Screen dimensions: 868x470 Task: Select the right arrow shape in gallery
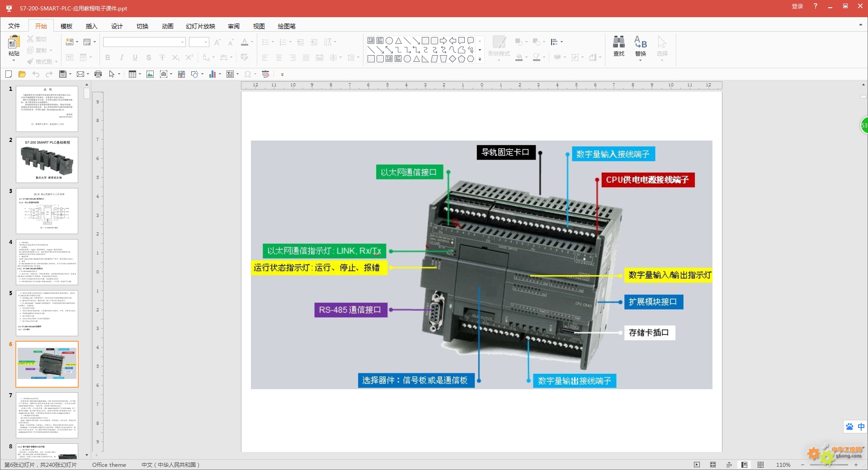click(x=443, y=41)
